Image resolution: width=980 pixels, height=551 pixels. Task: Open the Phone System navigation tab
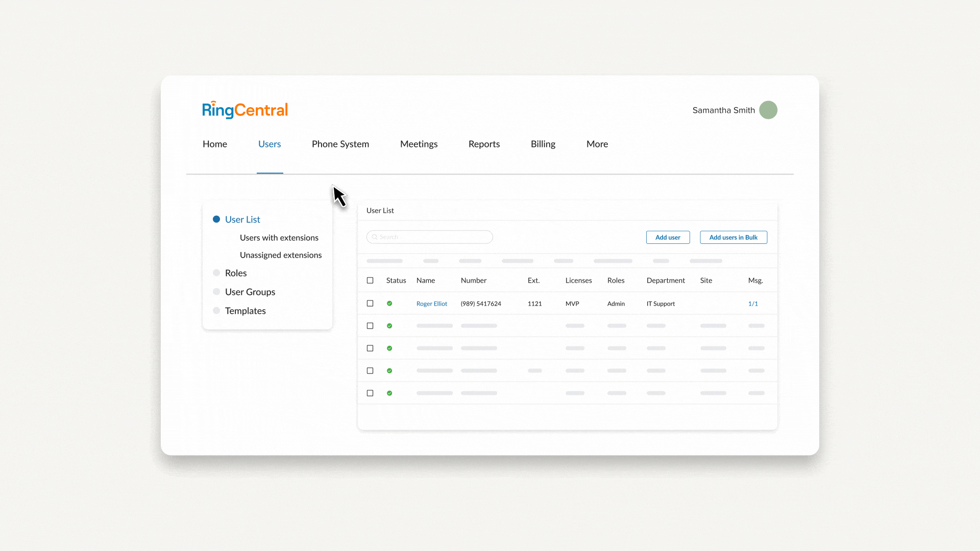(340, 144)
